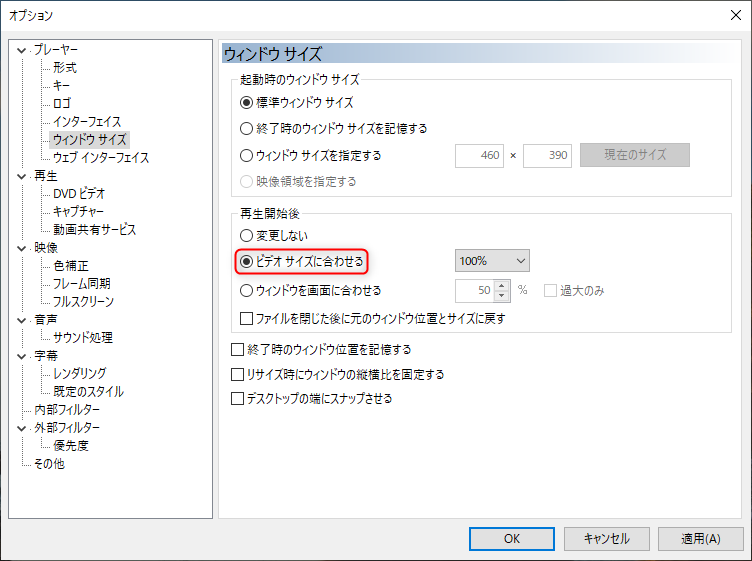Screen dimensions: 752x561
Task: Open ロゴ settings page
Action: point(62,104)
